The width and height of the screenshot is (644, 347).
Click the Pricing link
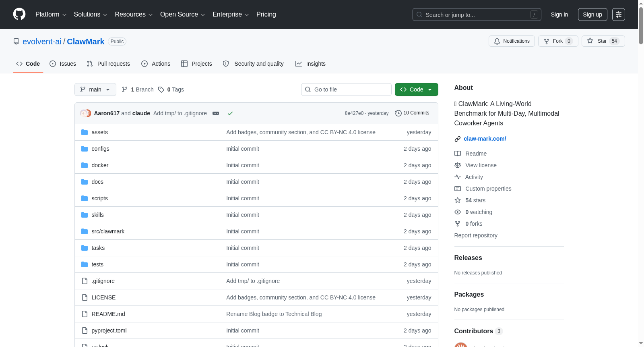(x=266, y=15)
